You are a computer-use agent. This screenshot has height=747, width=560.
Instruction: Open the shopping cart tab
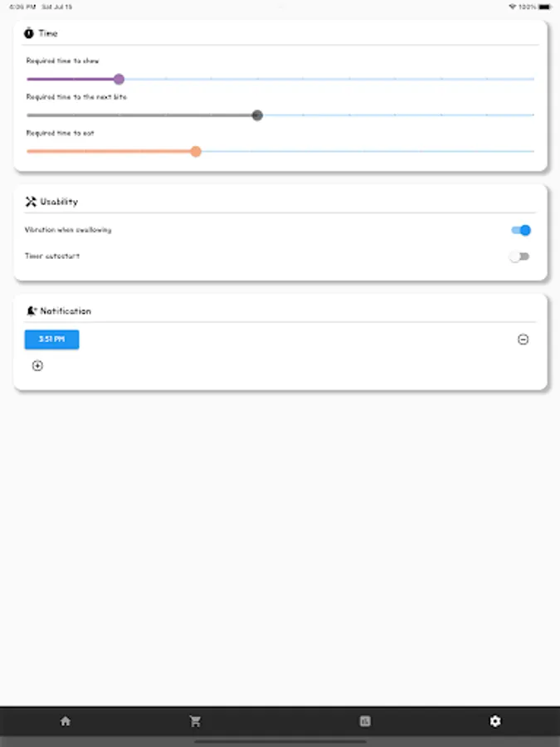196,721
